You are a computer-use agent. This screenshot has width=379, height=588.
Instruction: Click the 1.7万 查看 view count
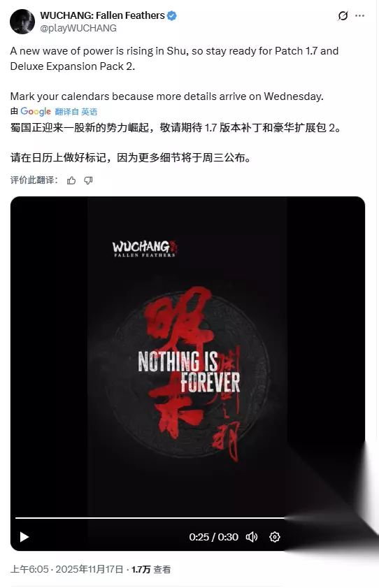(x=151, y=569)
